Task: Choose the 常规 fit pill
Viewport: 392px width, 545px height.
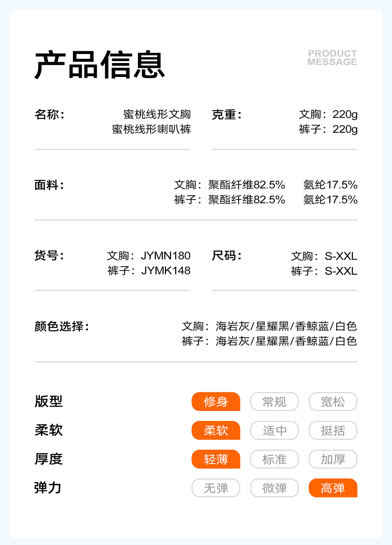Action: point(274,402)
